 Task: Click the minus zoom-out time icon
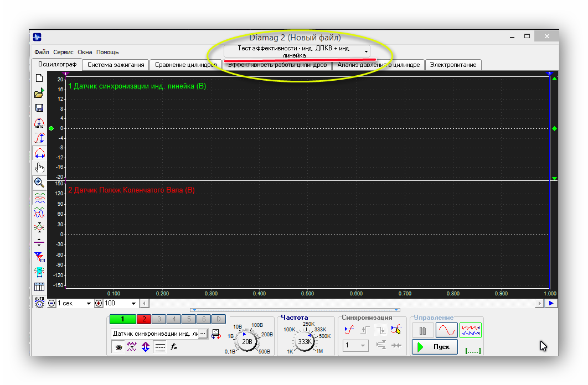[51, 303]
